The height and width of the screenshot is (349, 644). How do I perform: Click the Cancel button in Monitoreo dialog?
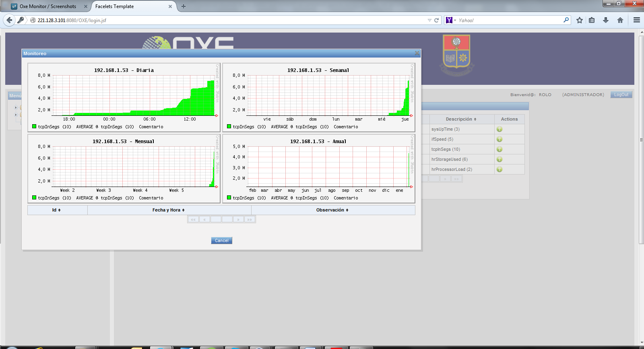pos(221,240)
